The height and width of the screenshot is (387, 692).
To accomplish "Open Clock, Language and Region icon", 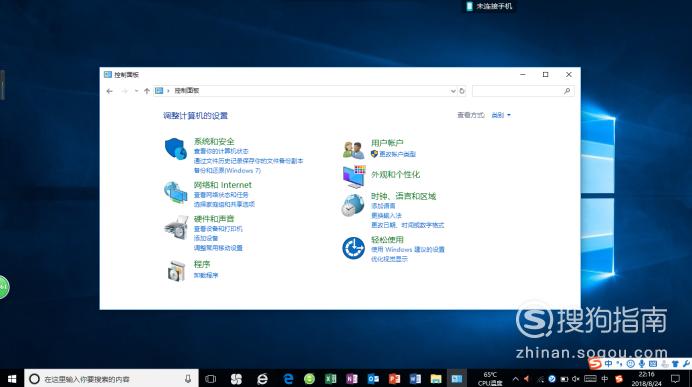I will tap(353, 205).
